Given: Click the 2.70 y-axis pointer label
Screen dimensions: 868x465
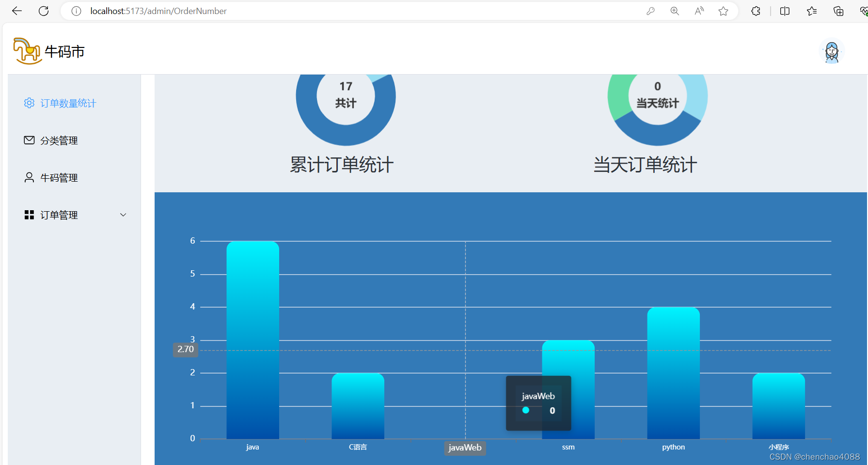Looking at the screenshot, I should (186, 349).
